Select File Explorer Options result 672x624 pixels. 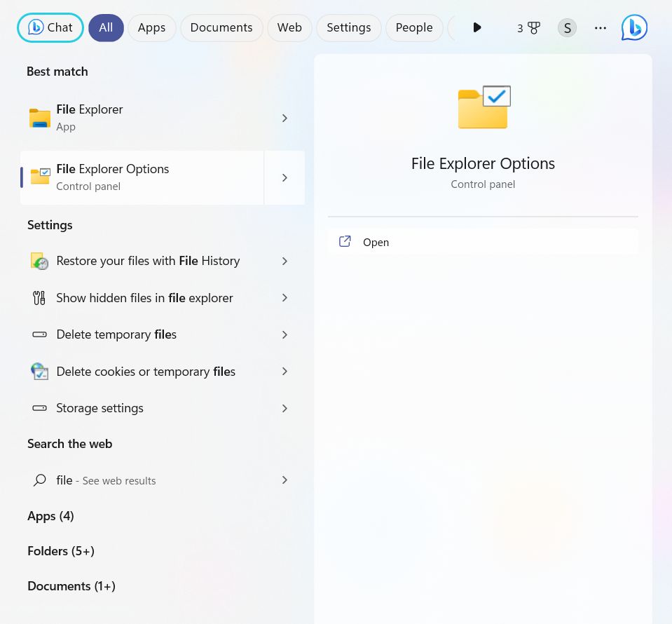click(x=142, y=177)
